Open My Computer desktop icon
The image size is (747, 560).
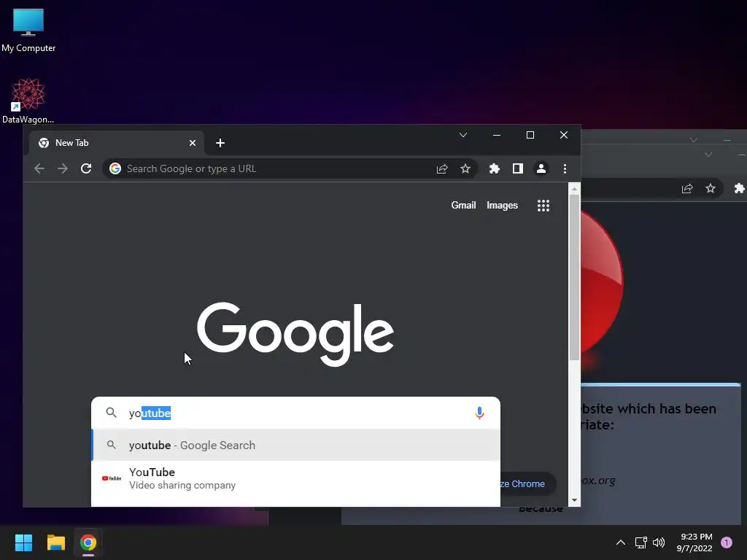click(x=28, y=30)
